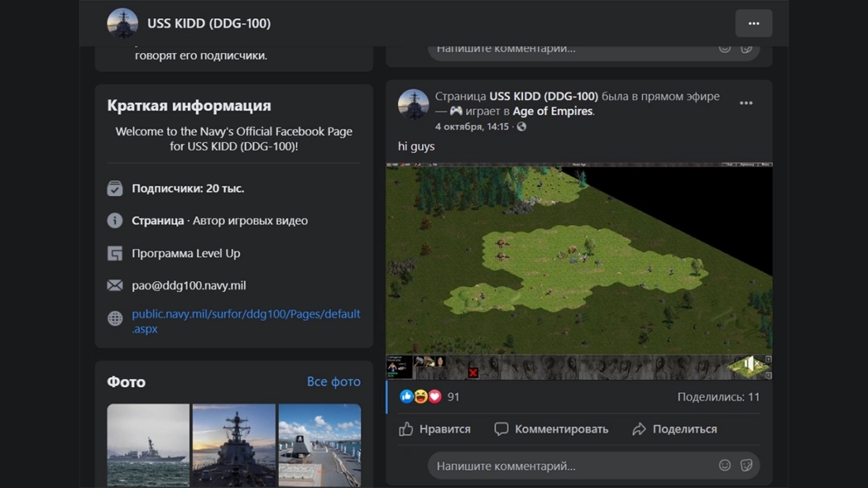Click the Age of Empires game link

click(x=552, y=111)
